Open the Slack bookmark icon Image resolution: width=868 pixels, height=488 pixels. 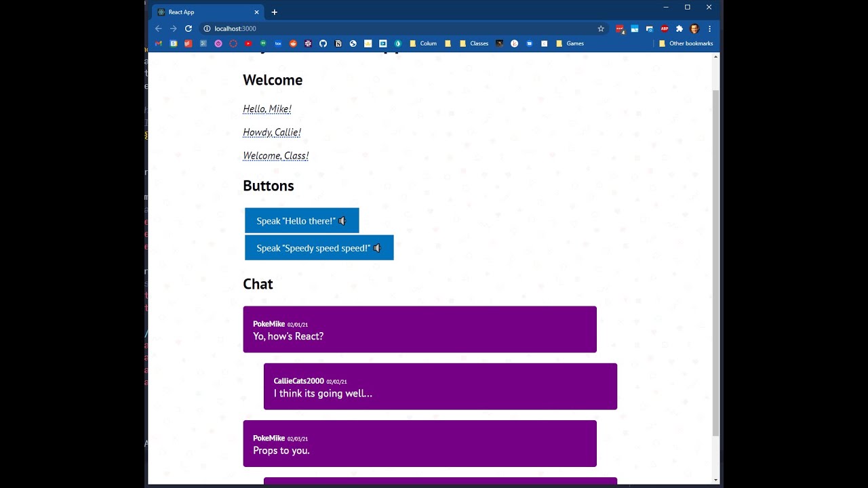308,43
